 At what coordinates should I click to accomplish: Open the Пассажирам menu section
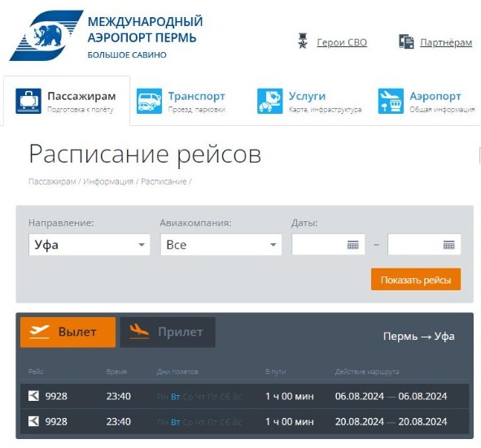pos(67,101)
